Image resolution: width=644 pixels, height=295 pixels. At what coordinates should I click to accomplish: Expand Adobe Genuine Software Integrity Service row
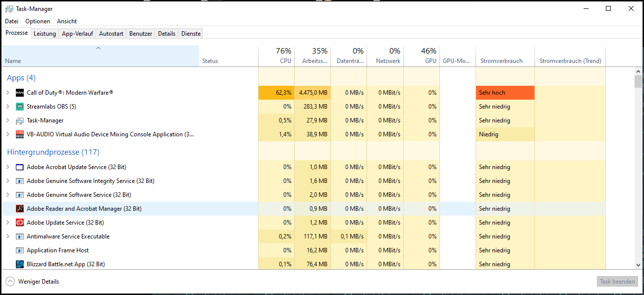coord(7,181)
